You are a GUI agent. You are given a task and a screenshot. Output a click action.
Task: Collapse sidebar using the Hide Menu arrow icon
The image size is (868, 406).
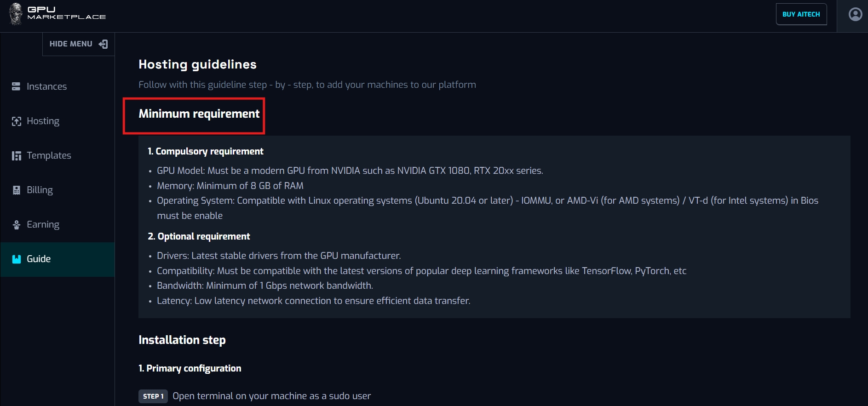[103, 44]
